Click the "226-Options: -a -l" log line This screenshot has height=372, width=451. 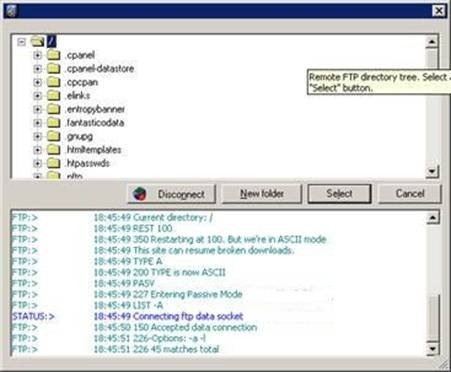[150, 338]
